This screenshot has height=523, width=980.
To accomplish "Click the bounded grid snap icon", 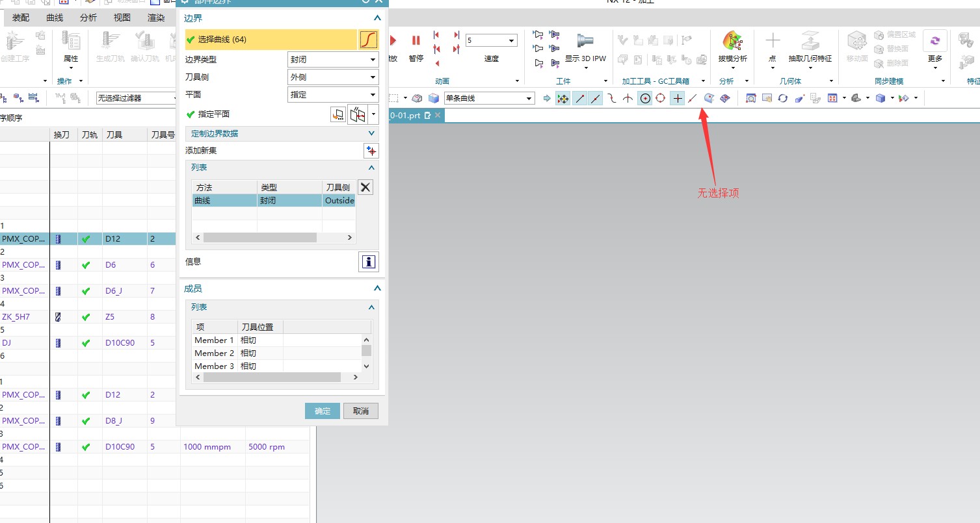I will [x=724, y=98].
